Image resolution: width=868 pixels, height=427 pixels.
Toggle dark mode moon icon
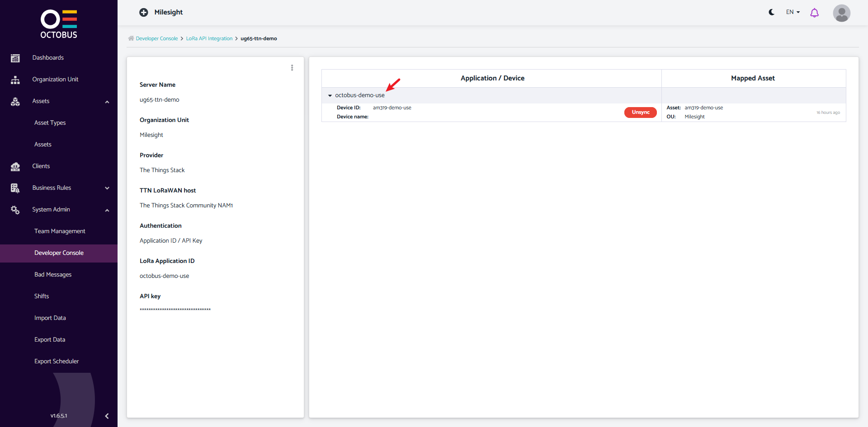772,12
